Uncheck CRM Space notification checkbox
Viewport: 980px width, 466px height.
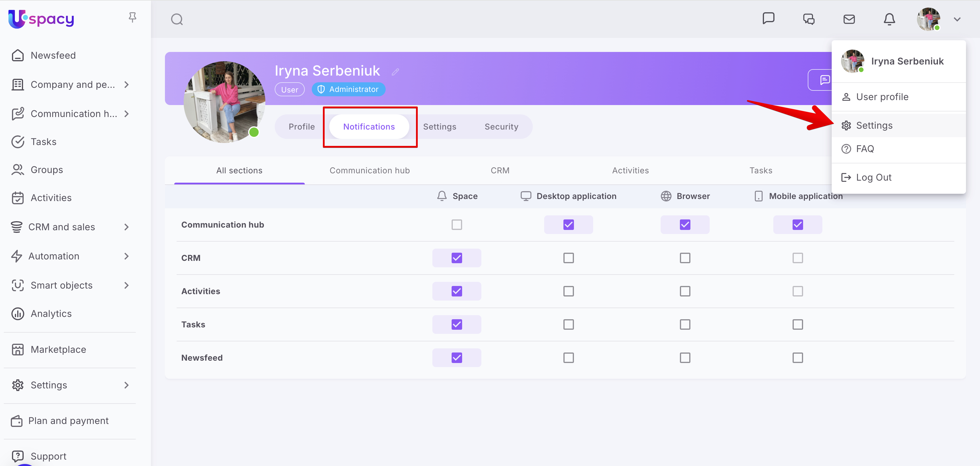(x=457, y=258)
